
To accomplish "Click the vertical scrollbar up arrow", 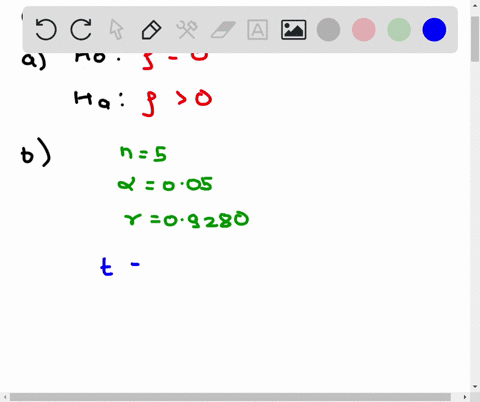I will pos(475,5).
